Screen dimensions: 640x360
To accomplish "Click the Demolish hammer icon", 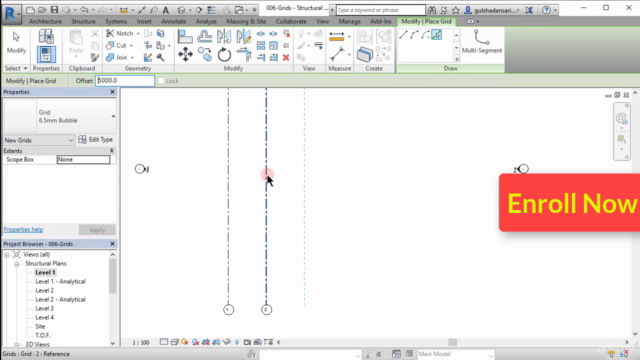I will tap(160, 58).
